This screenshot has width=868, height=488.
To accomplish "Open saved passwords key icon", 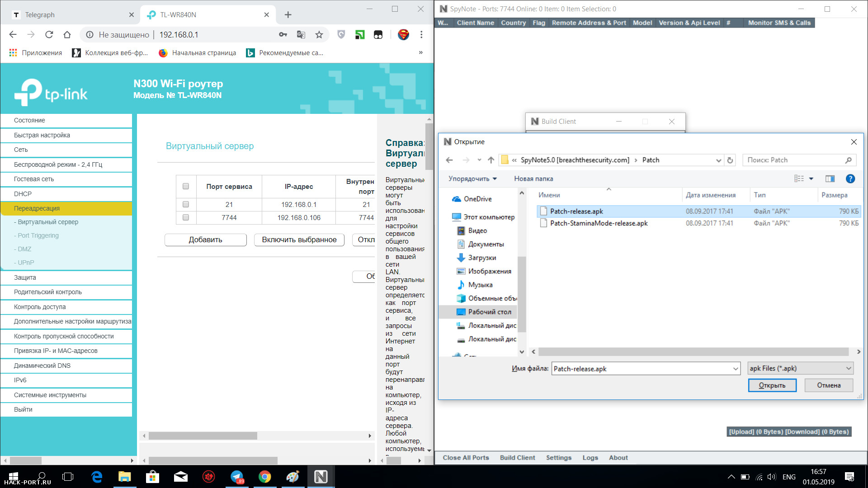I will coord(283,35).
